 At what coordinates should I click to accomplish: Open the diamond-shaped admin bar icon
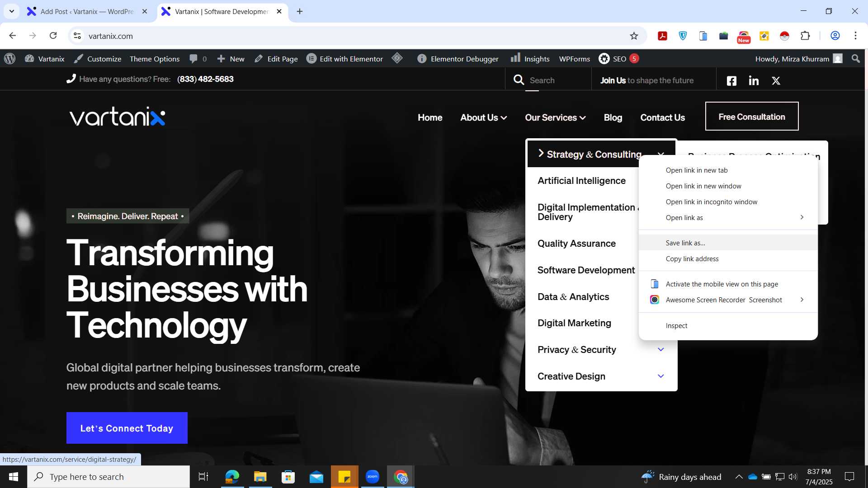click(397, 58)
